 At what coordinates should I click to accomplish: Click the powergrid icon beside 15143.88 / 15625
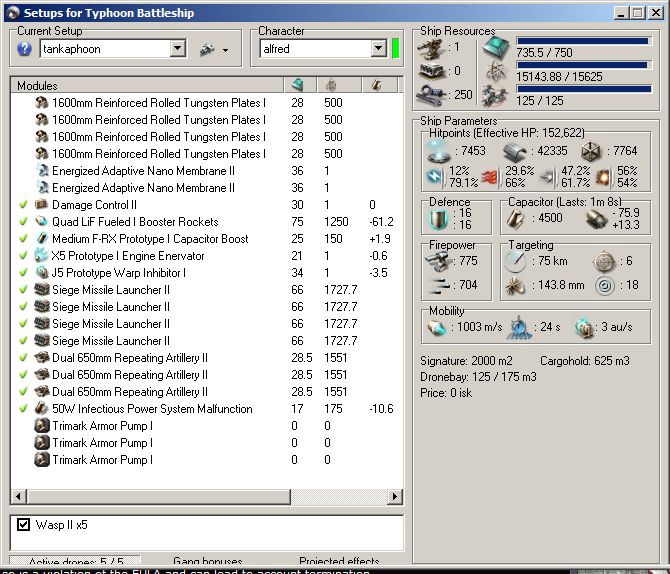point(496,72)
